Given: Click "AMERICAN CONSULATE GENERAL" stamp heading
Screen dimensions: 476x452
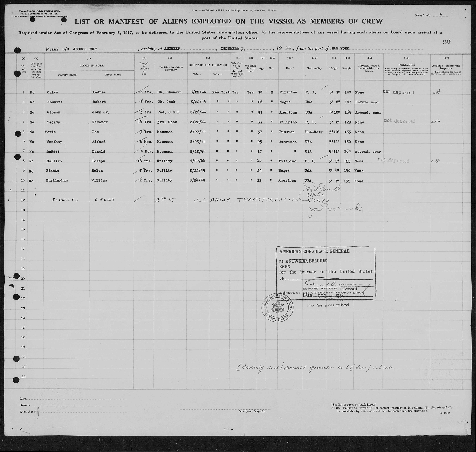Looking at the screenshot, I should coord(314,251).
